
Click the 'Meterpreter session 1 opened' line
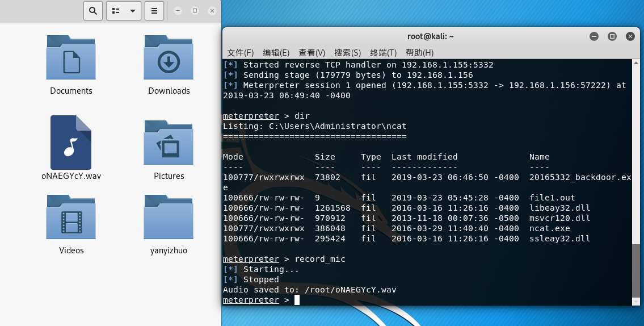(x=424, y=90)
